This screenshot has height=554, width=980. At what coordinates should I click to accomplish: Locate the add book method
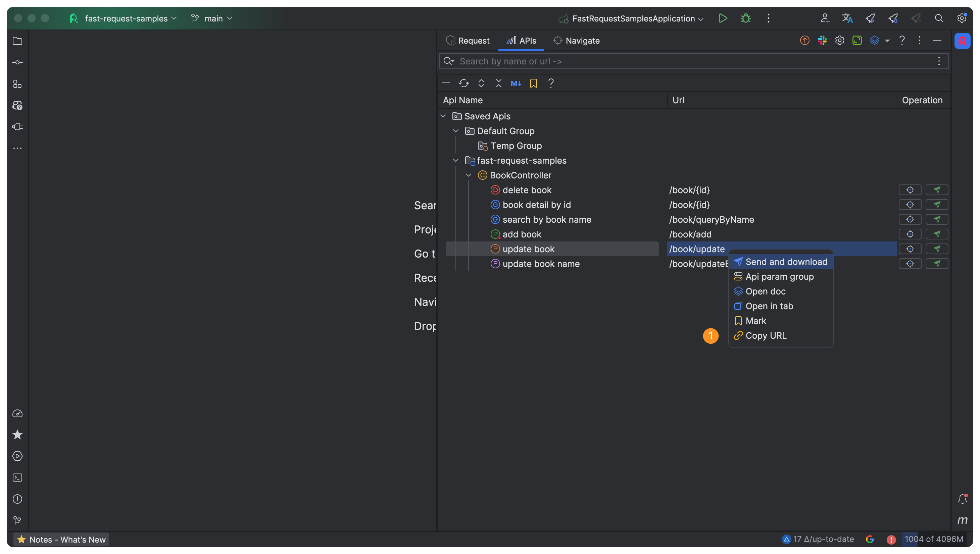click(x=910, y=234)
